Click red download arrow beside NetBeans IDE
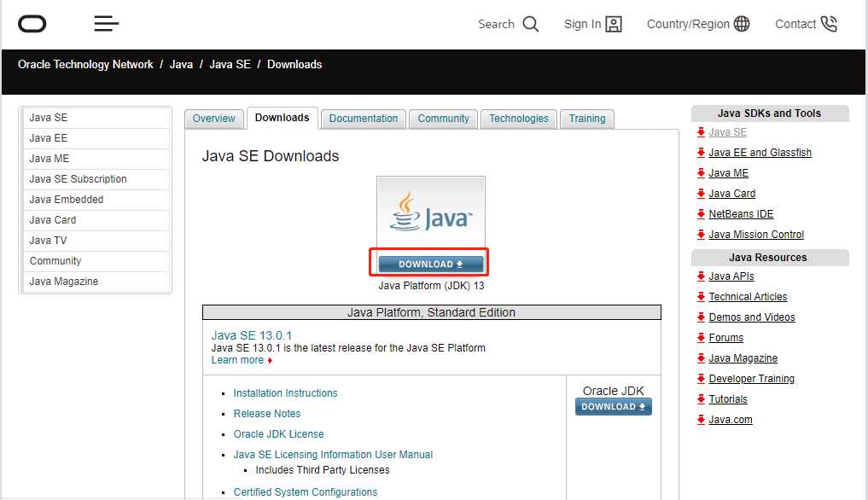 coord(701,213)
